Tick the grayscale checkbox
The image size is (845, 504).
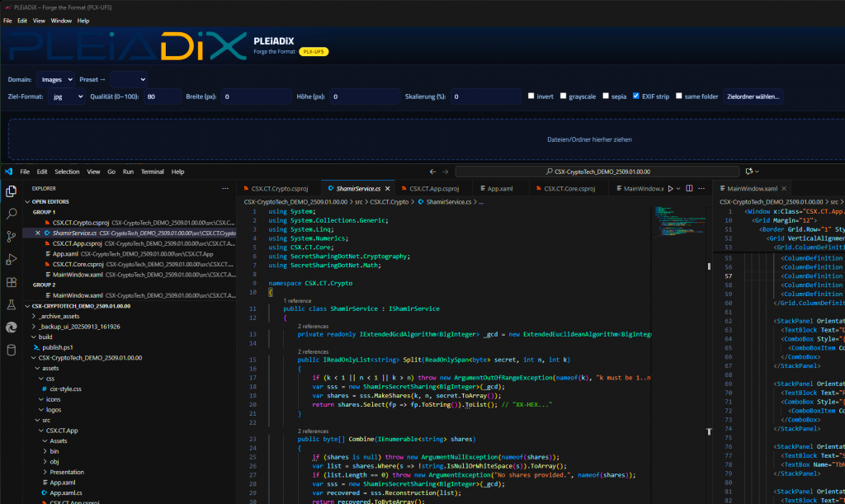pos(563,97)
